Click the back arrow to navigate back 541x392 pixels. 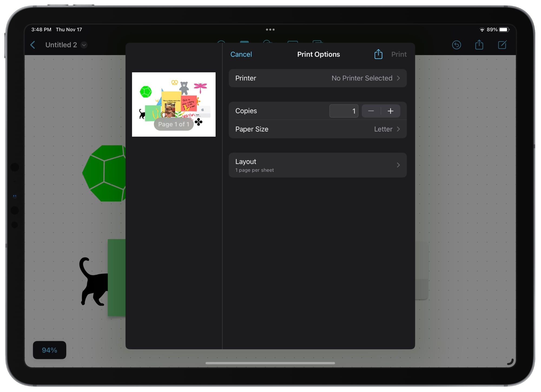[33, 45]
